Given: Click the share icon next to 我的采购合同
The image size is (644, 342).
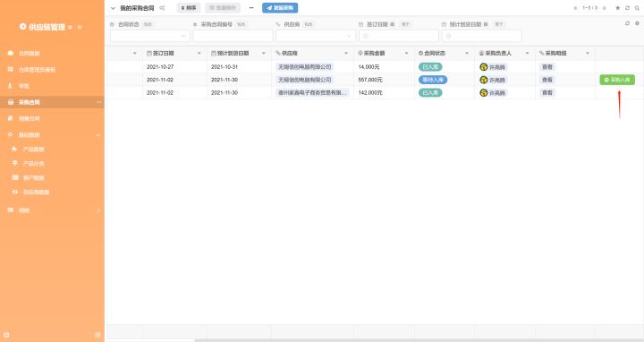Looking at the screenshot, I should point(162,8).
